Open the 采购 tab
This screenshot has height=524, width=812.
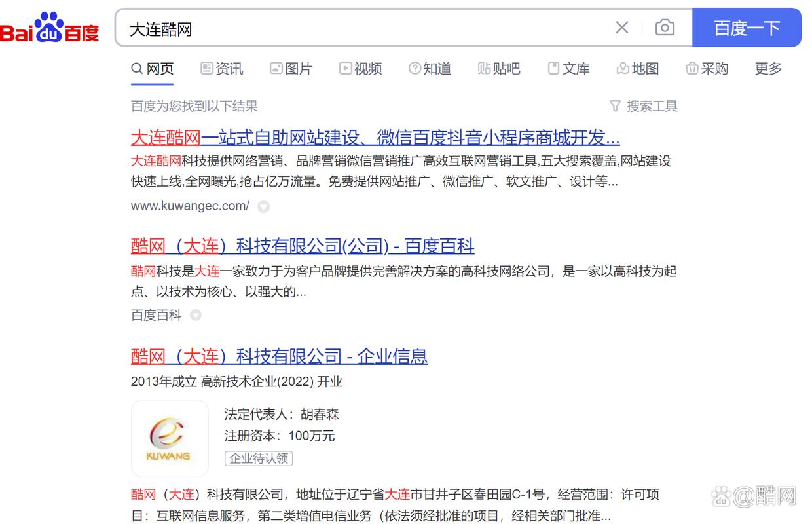707,69
